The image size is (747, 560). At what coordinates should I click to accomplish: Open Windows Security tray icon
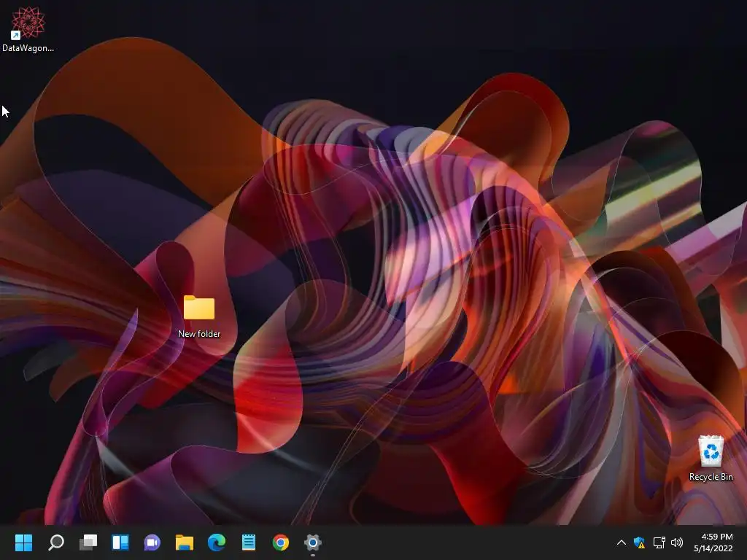click(x=639, y=542)
